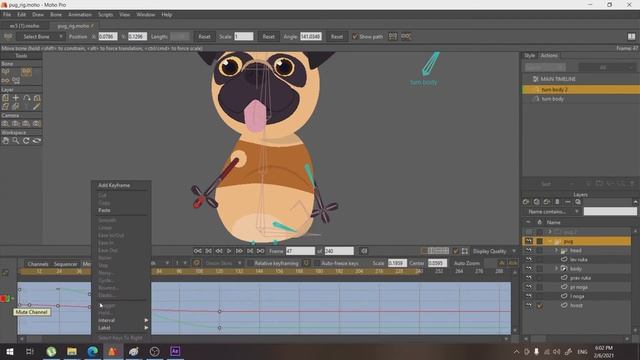Switch to the Sequencer tab
640x360 pixels.
pos(65,264)
